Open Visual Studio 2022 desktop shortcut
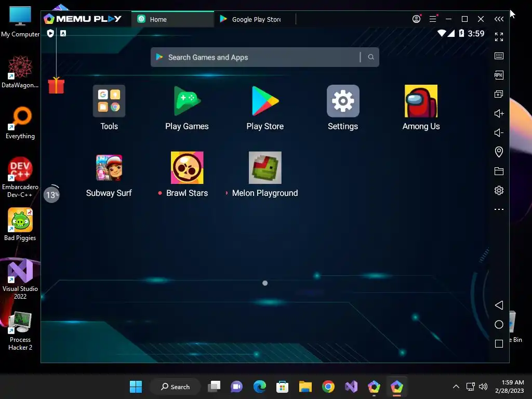The image size is (532, 399). pyautogui.click(x=20, y=279)
